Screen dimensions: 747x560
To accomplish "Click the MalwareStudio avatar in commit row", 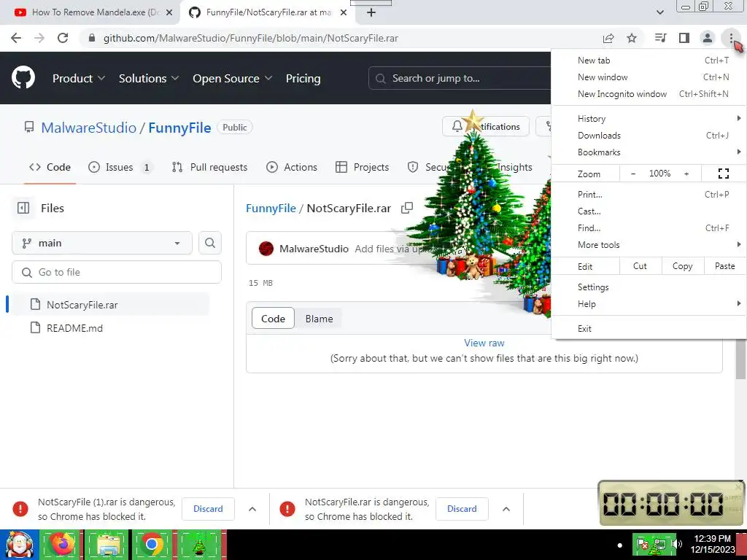I will [266, 249].
